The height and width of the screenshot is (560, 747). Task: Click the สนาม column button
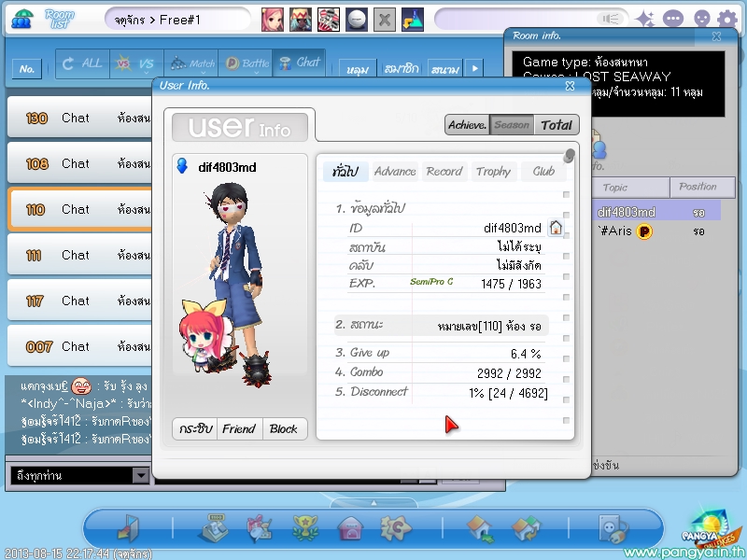point(445,69)
